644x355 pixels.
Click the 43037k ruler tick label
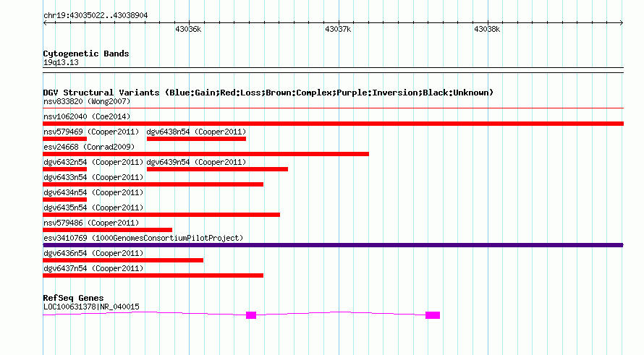pos(338,29)
